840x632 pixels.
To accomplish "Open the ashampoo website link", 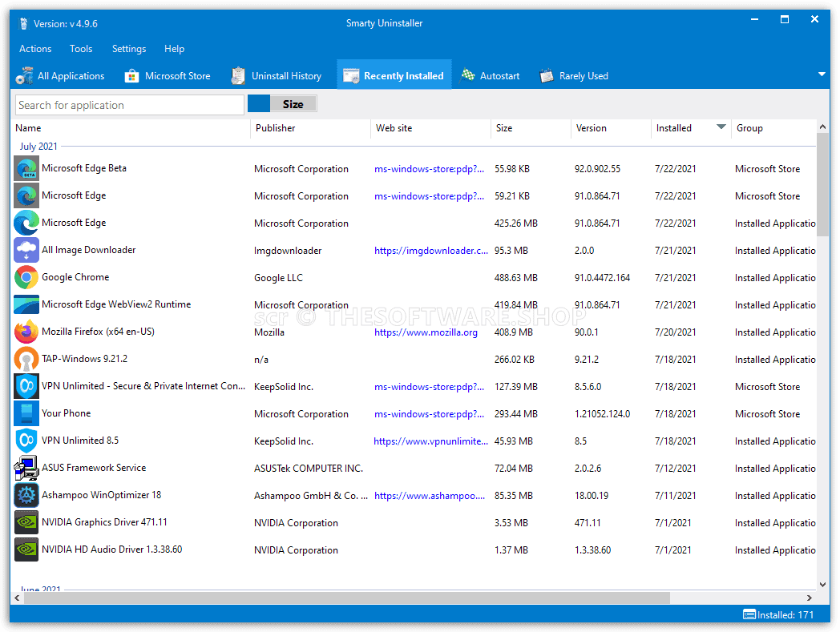I will 430,496.
